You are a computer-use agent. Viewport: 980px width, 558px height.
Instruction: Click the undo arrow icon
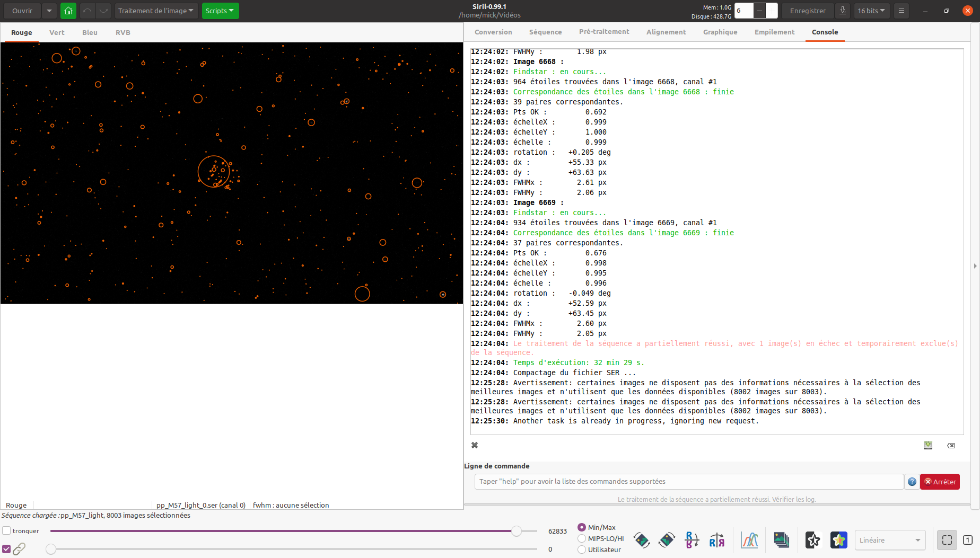(87, 11)
